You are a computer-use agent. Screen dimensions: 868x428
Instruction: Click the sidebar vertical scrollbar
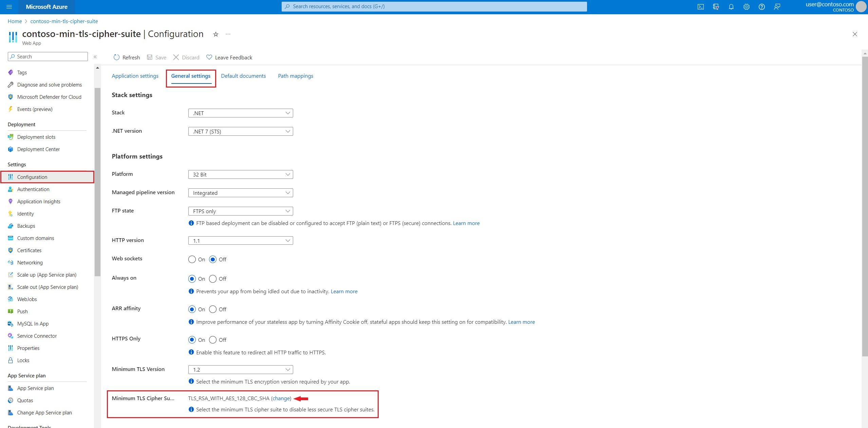97,182
